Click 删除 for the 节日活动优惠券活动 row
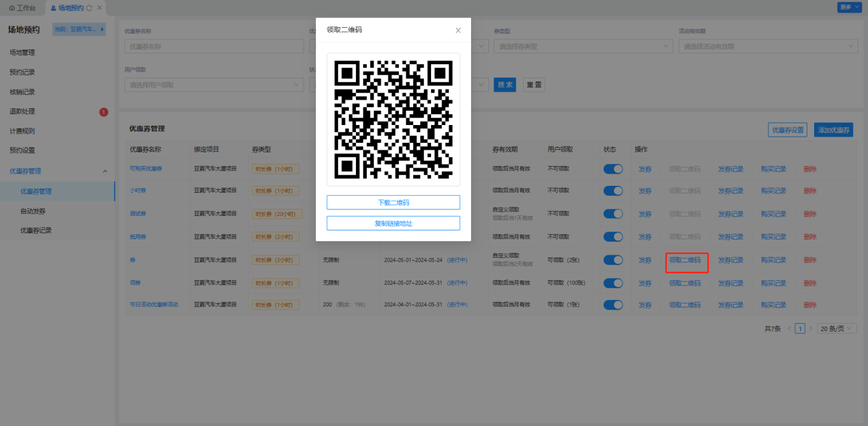This screenshot has width=868, height=426. coord(810,305)
